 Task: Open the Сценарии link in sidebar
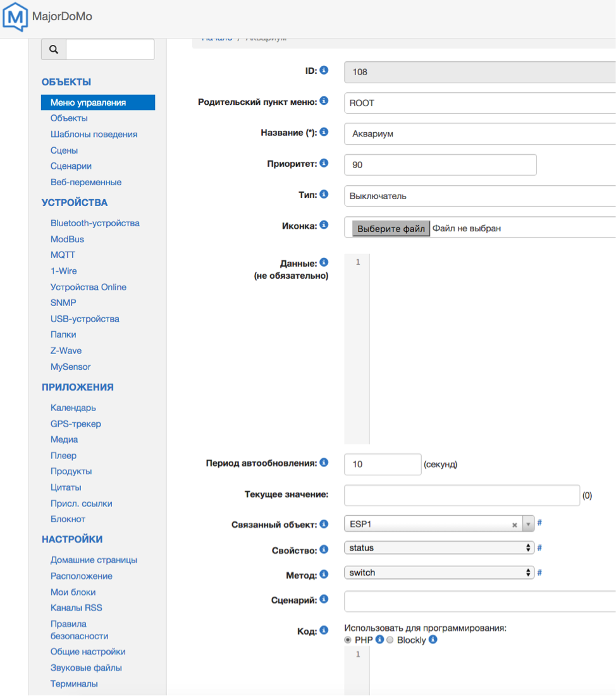(71, 166)
